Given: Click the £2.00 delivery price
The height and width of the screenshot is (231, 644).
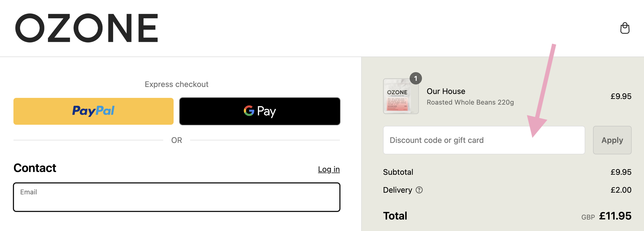Looking at the screenshot, I should (621, 190).
